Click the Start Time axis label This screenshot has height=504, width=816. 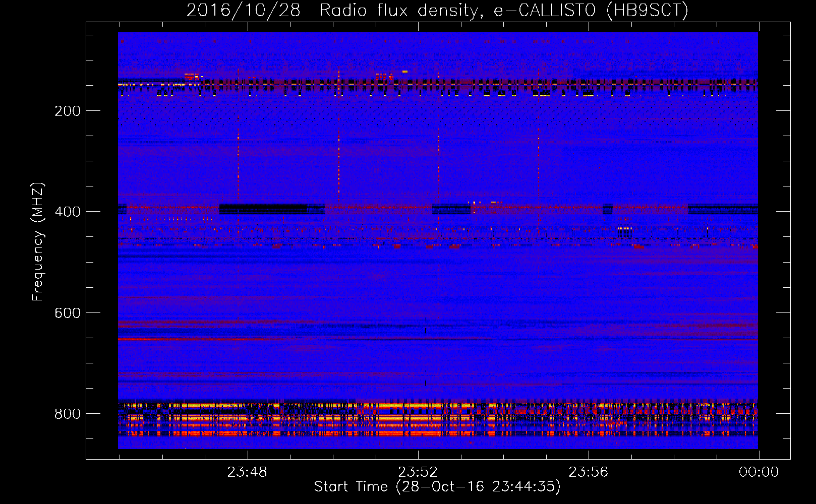(x=437, y=486)
